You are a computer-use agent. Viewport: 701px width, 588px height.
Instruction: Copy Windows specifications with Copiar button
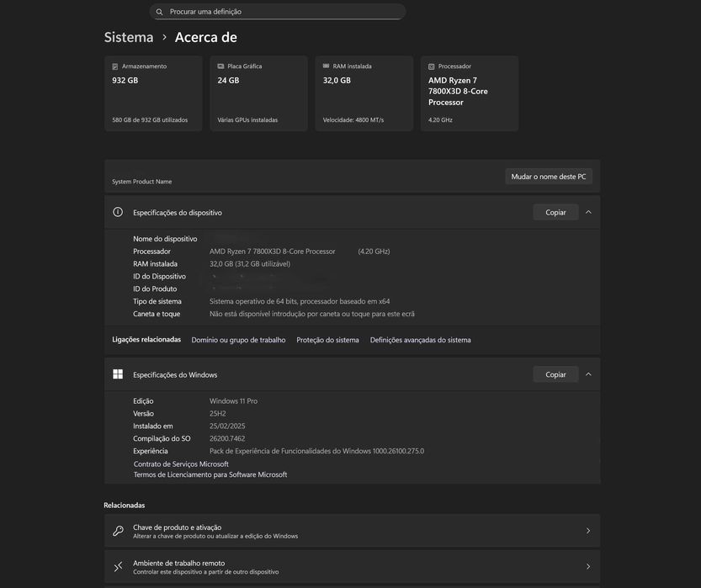coord(555,374)
